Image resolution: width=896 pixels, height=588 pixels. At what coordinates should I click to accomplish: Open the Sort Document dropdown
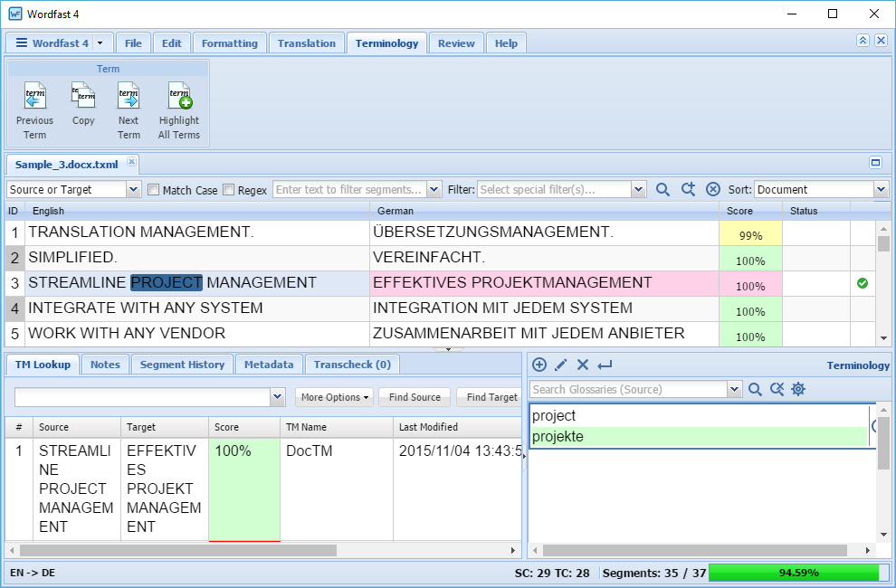pyautogui.click(x=881, y=190)
